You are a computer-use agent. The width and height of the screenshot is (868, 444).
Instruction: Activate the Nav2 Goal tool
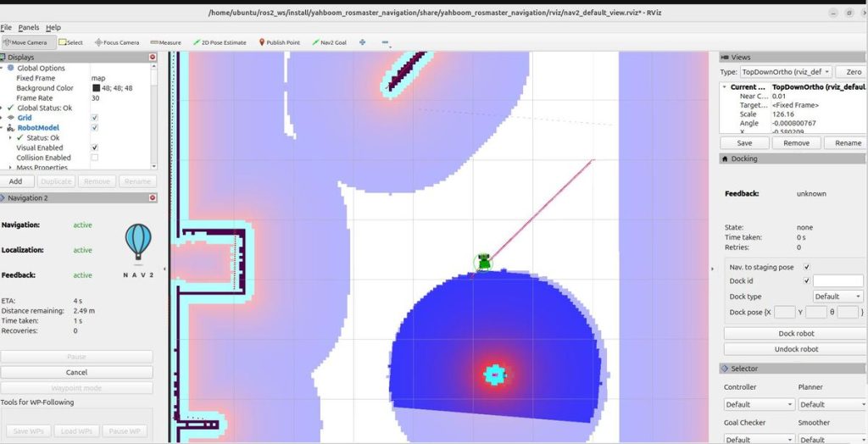pos(330,42)
